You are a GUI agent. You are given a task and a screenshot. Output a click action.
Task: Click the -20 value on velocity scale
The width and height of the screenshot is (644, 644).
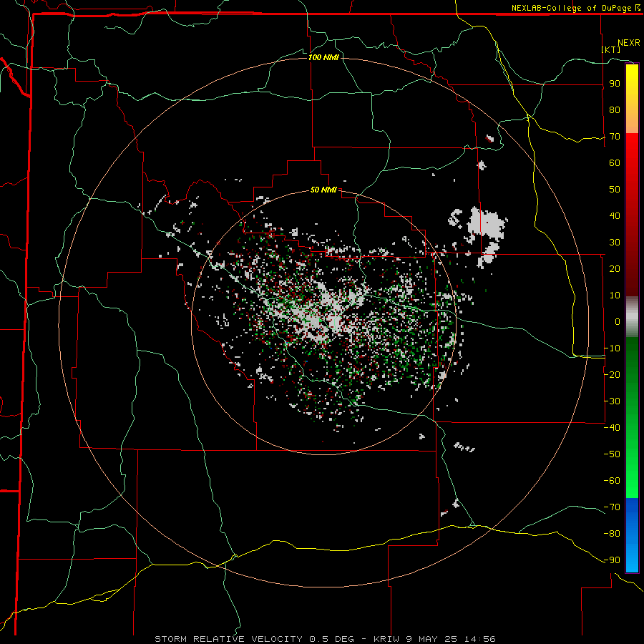pos(612,375)
